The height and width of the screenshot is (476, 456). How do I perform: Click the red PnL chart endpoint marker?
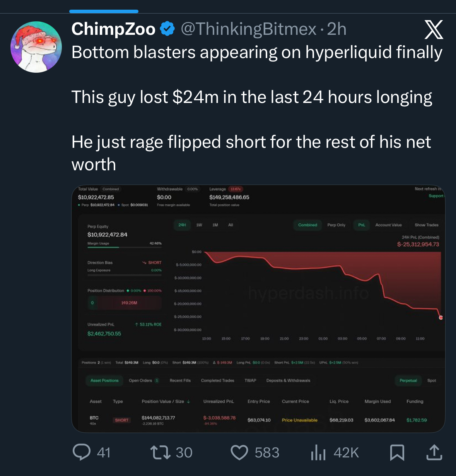pyautogui.click(x=441, y=317)
